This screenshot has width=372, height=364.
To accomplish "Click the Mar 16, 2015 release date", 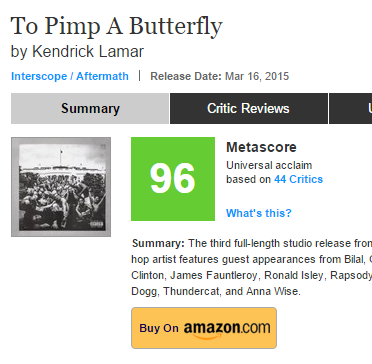I will click(257, 76).
